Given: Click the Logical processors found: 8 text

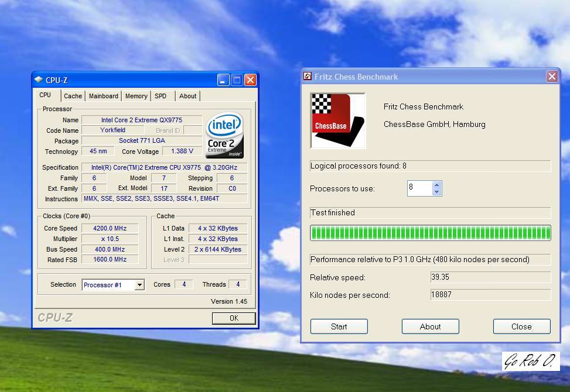Looking at the screenshot, I should click(x=359, y=166).
